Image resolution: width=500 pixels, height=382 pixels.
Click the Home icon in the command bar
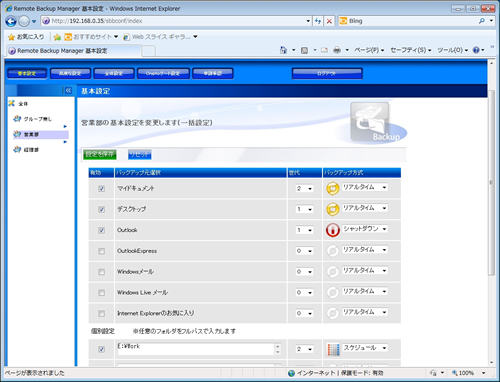pos(283,50)
